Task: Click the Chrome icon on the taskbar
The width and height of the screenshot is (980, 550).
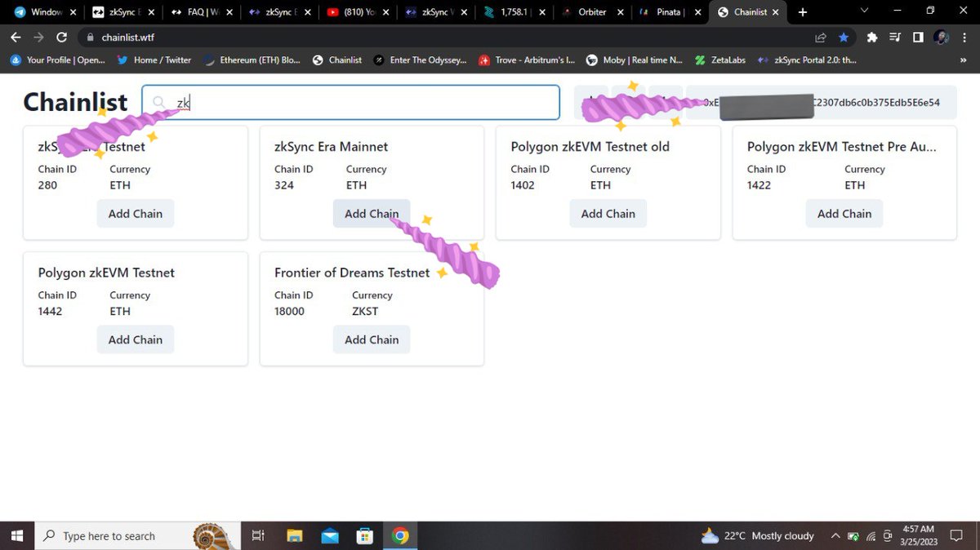Action: click(400, 536)
